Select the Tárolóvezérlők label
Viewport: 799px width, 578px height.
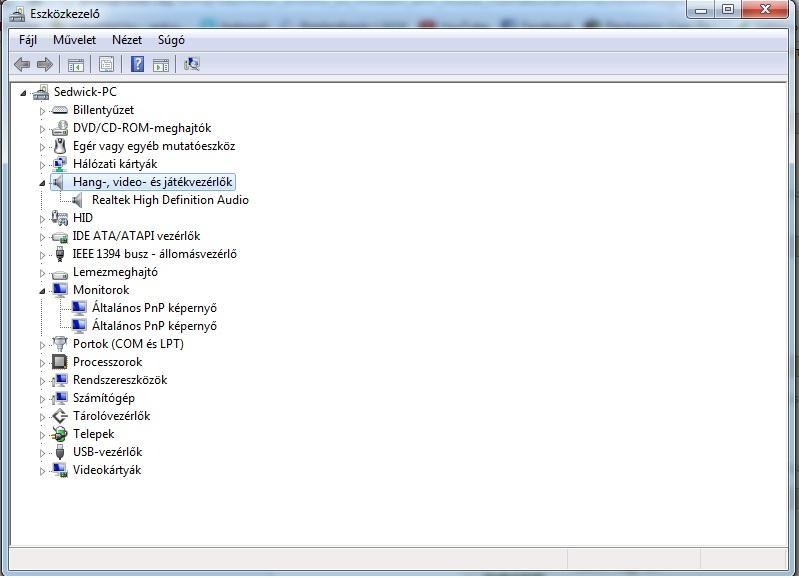(x=112, y=416)
